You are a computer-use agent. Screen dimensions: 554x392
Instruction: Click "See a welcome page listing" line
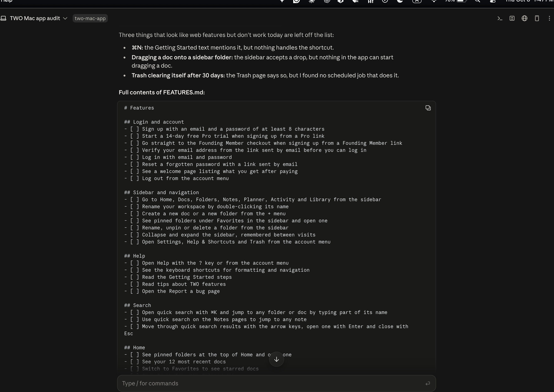tap(211, 171)
